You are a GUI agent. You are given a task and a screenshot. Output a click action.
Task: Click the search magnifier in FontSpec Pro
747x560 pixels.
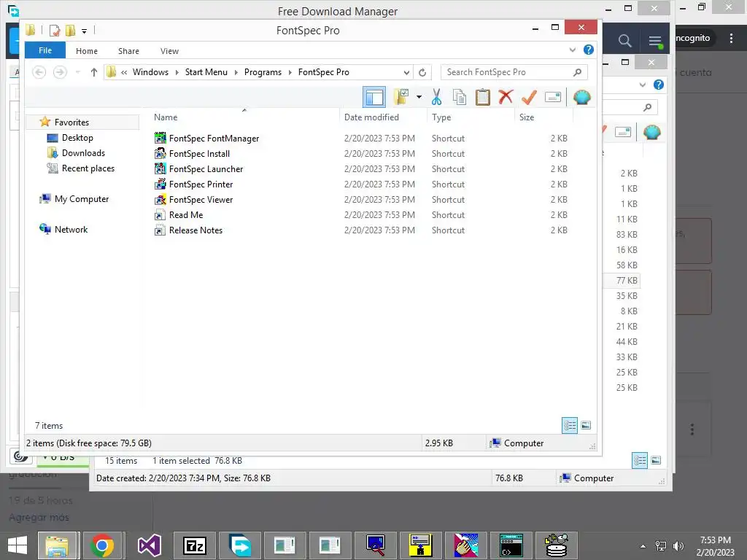click(578, 72)
